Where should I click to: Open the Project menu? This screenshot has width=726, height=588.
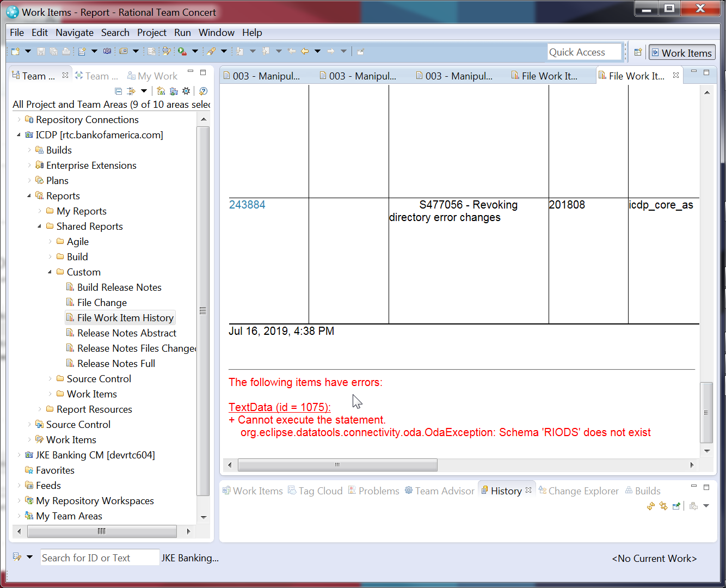152,32
